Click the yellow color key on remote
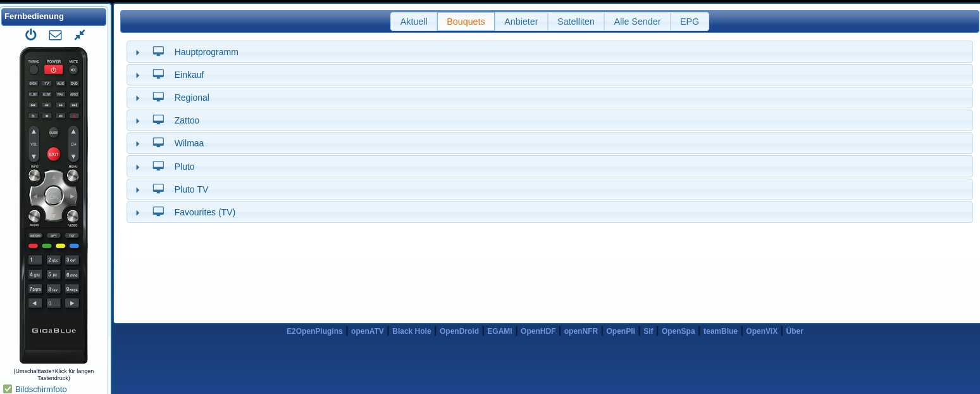The image size is (980, 394). [60, 246]
